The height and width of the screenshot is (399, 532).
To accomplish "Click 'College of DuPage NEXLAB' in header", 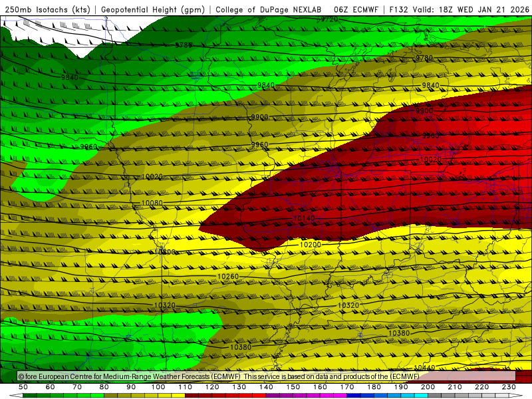I will [269, 10].
